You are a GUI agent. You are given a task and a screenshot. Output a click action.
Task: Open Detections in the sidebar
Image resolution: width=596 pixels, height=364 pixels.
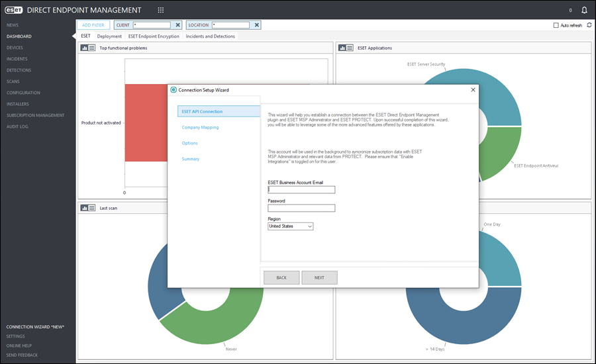19,70
